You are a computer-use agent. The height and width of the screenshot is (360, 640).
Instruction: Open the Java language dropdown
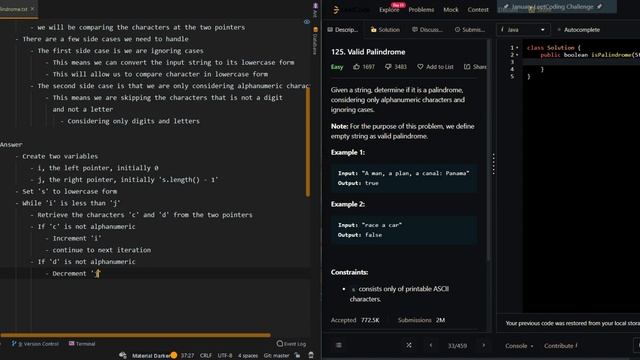522,29
